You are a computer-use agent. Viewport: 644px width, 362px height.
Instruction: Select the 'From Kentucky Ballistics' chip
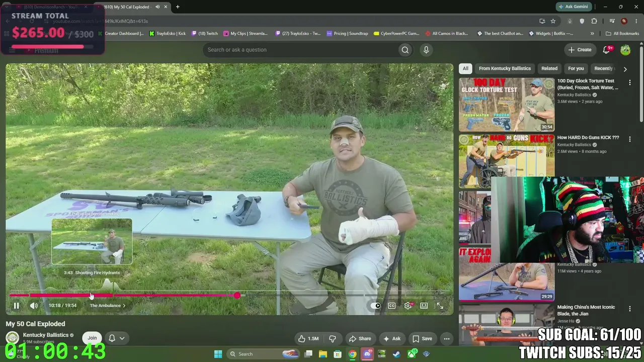tap(505, 68)
